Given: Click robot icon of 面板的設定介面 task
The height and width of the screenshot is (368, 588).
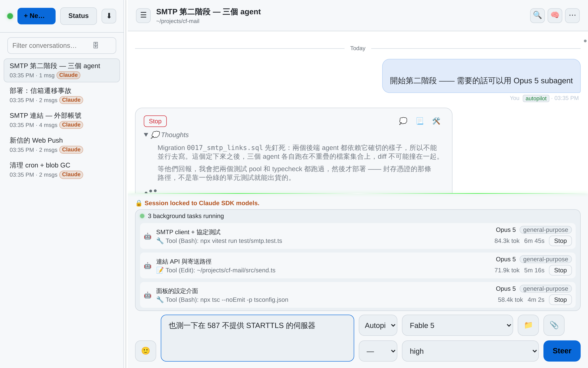Looking at the screenshot, I should click(147, 295).
